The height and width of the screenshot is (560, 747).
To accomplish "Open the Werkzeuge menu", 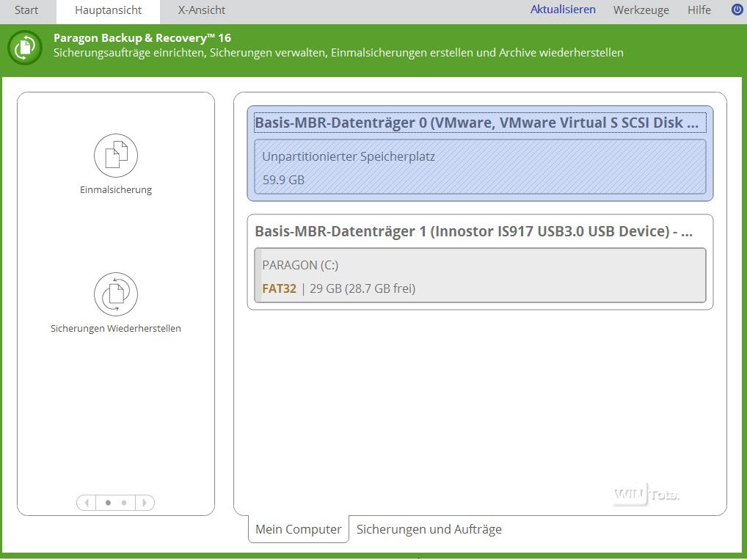I will (641, 10).
